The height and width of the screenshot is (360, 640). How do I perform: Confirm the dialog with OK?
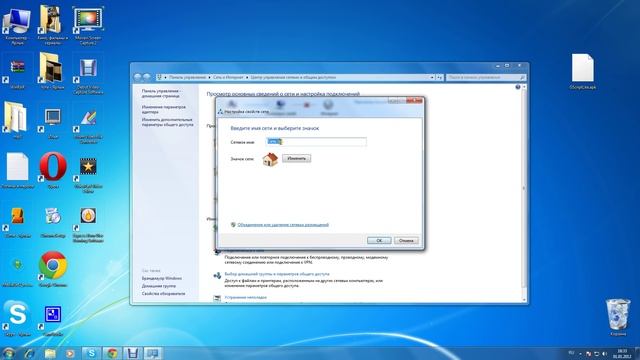click(x=379, y=240)
